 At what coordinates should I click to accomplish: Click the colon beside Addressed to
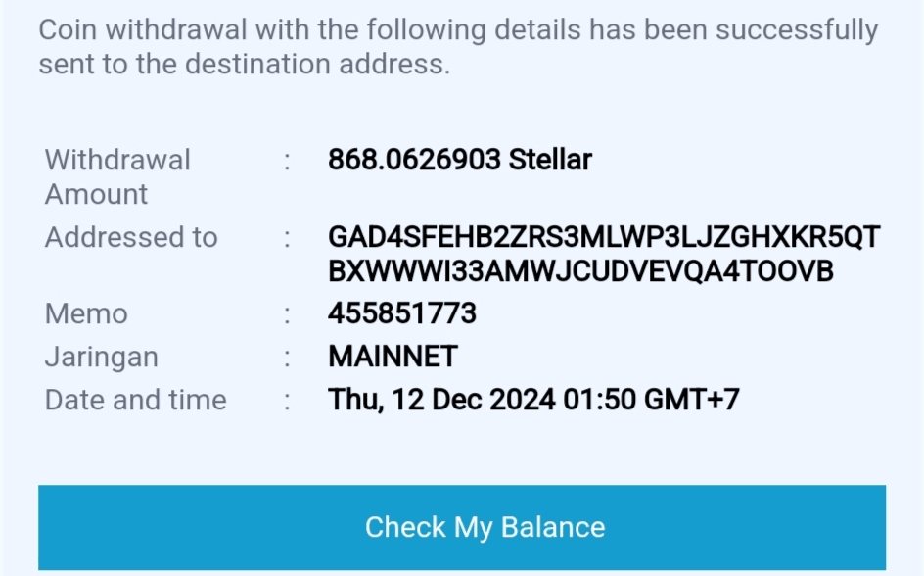pyautogui.click(x=288, y=237)
